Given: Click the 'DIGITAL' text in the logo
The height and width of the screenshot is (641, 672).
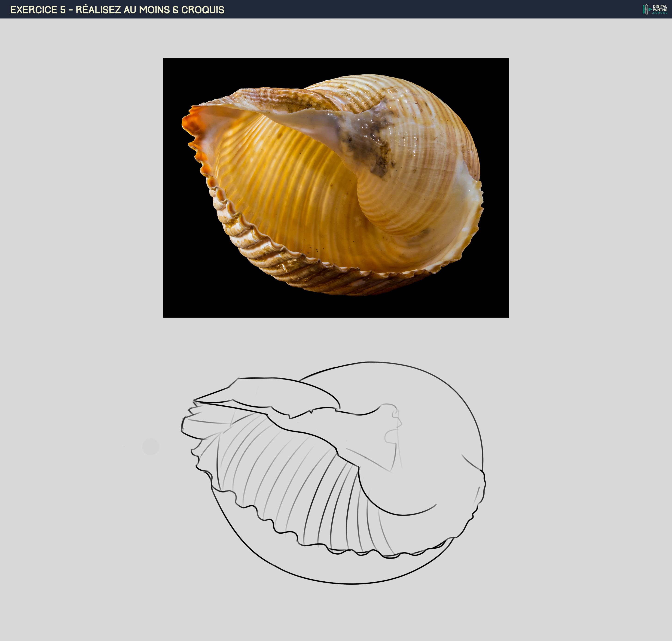Looking at the screenshot, I should 660,6.
